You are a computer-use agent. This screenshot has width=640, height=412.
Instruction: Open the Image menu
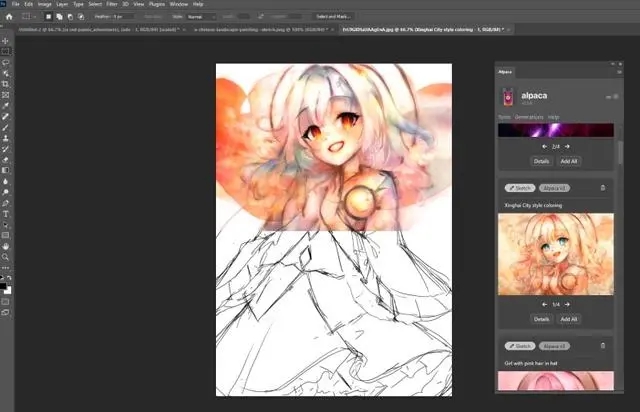[44, 4]
